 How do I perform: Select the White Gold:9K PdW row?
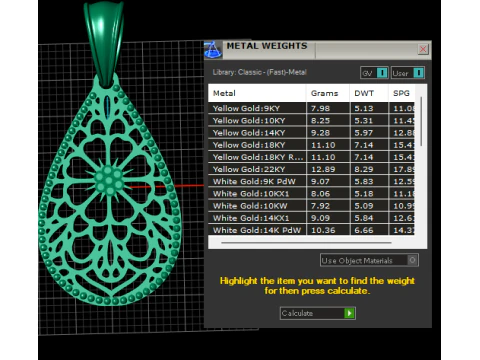(311, 181)
